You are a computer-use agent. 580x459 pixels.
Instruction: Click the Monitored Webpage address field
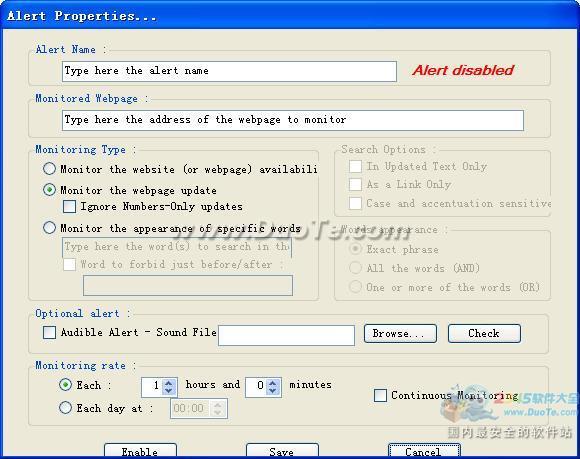(x=293, y=120)
